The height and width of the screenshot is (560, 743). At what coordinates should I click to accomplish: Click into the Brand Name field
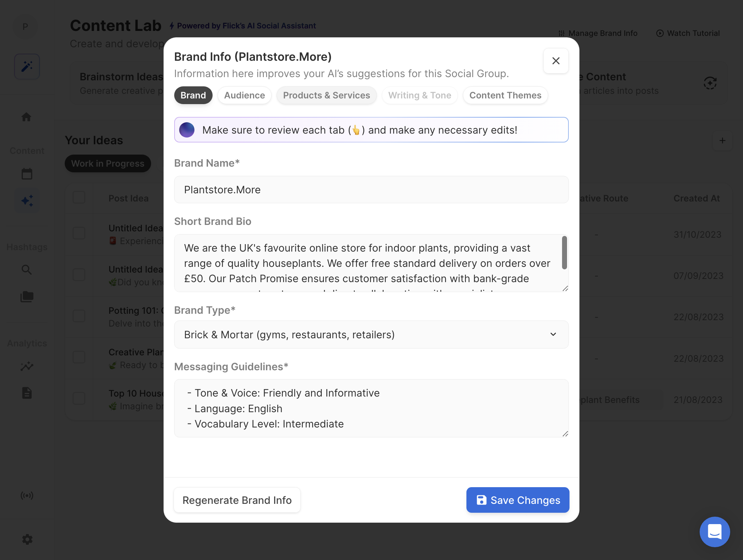click(x=371, y=189)
